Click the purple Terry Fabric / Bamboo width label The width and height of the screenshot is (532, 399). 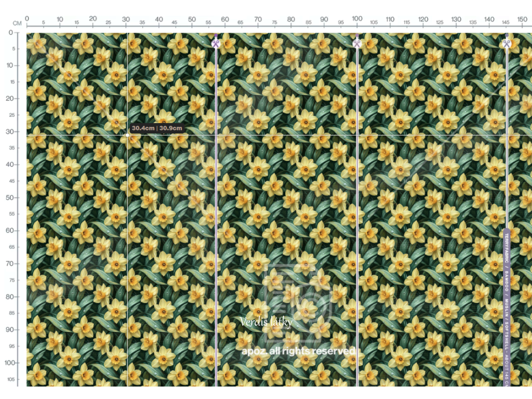(x=507, y=307)
